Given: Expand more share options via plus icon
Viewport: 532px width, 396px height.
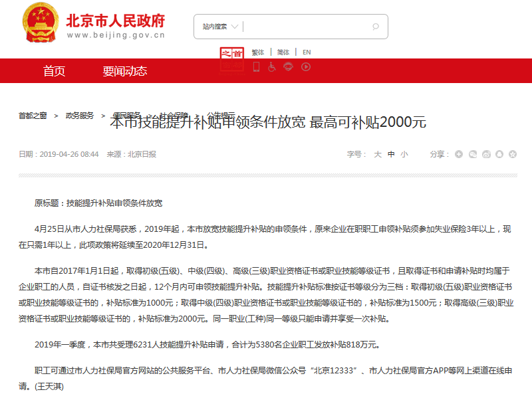Looking at the screenshot, I should click(x=458, y=153).
